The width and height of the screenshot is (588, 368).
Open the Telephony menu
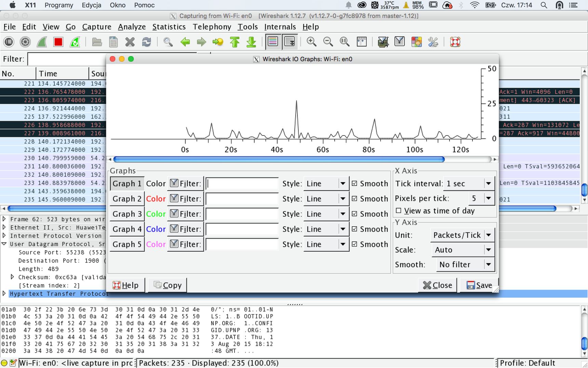tap(212, 27)
